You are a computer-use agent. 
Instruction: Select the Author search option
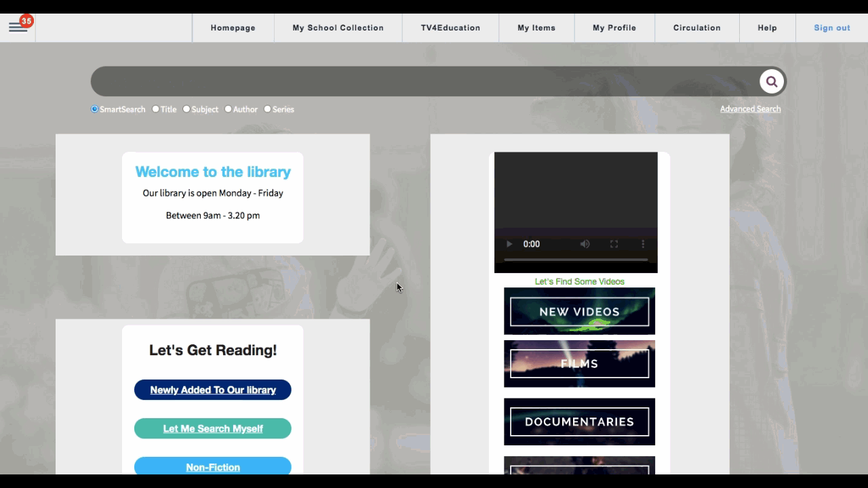[x=229, y=109]
